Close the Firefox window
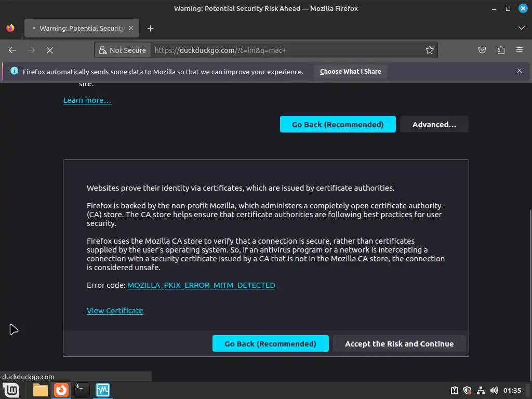The image size is (532, 399). click(523, 8)
